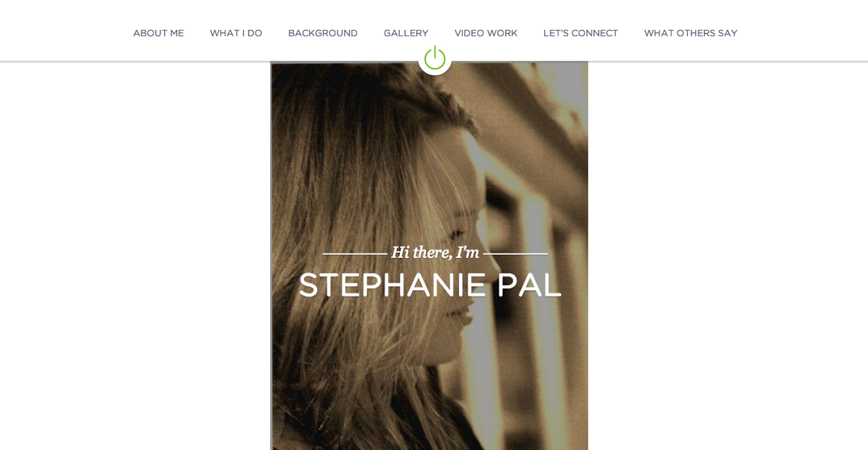Viewport: 868px width, 450px height.
Task: Click the STEPHANIE PAL name heading
Action: coord(430,286)
